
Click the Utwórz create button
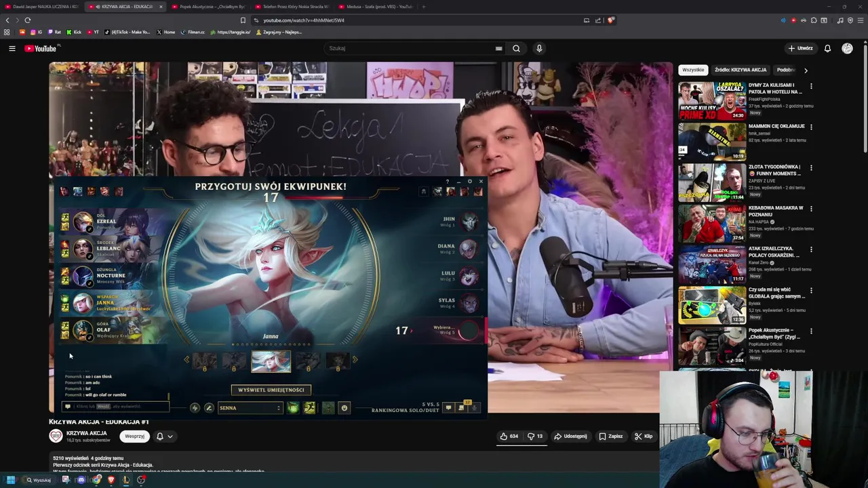click(800, 48)
